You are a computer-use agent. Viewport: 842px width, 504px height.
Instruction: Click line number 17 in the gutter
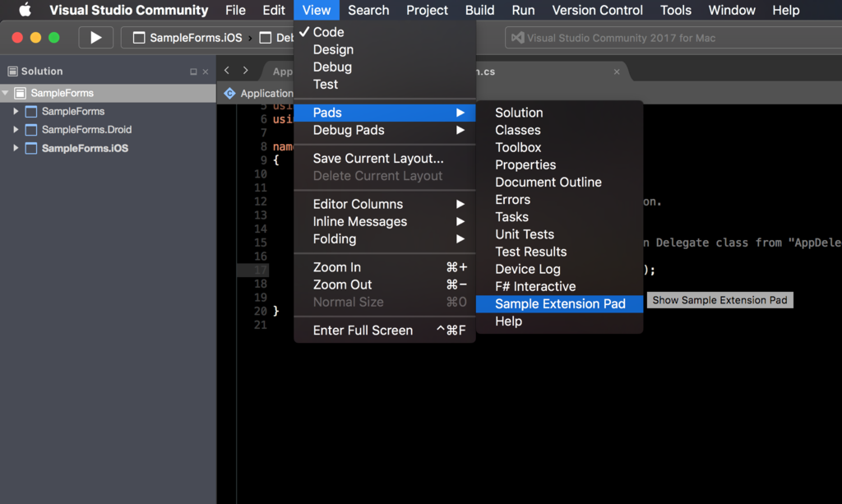(x=261, y=270)
